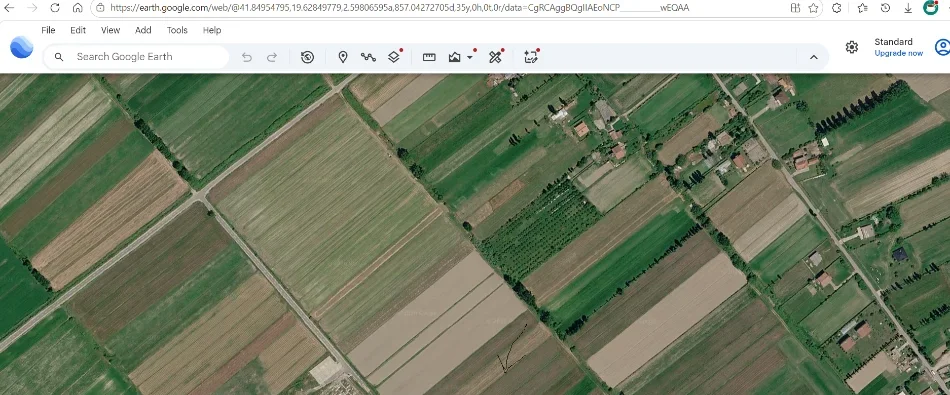Draw a path or polygon
The height and width of the screenshot is (395, 950).
click(368, 57)
